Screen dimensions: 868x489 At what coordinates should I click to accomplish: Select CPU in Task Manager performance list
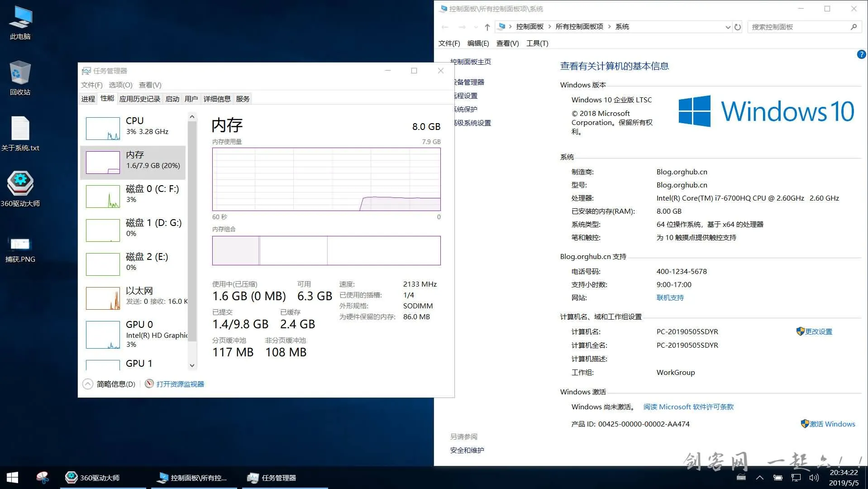click(x=134, y=129)
